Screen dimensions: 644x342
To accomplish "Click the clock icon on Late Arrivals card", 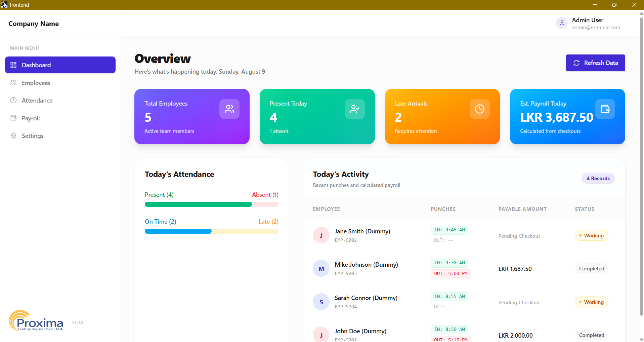I will click(480, 109).
